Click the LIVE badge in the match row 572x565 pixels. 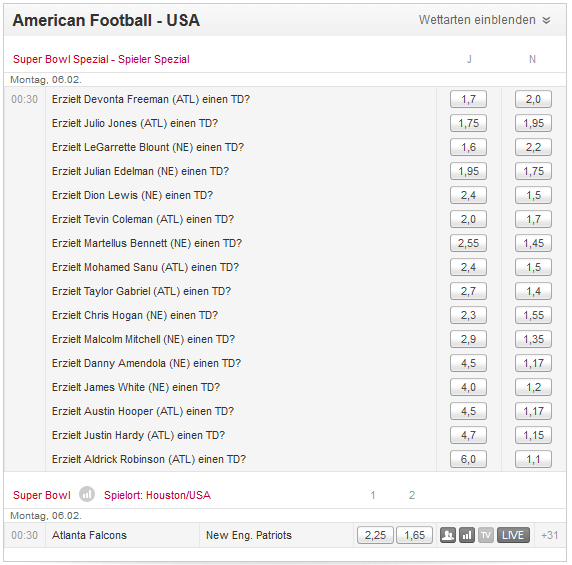513,535
